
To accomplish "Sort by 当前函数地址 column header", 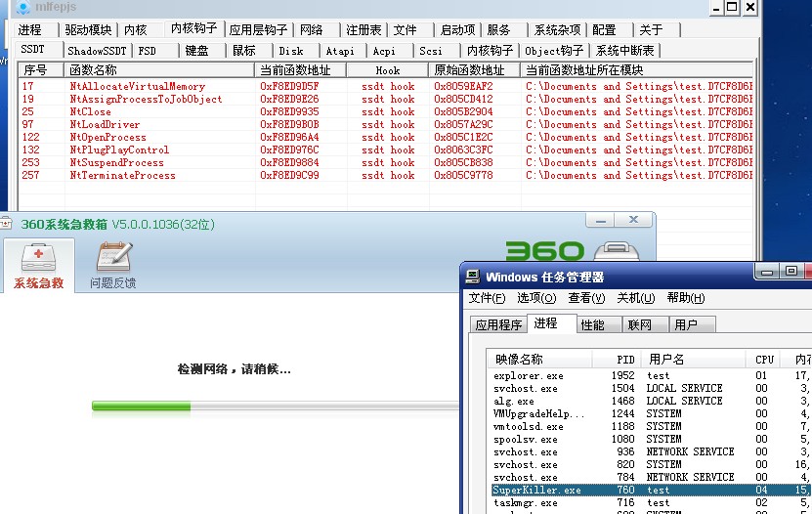I will 300,70.
